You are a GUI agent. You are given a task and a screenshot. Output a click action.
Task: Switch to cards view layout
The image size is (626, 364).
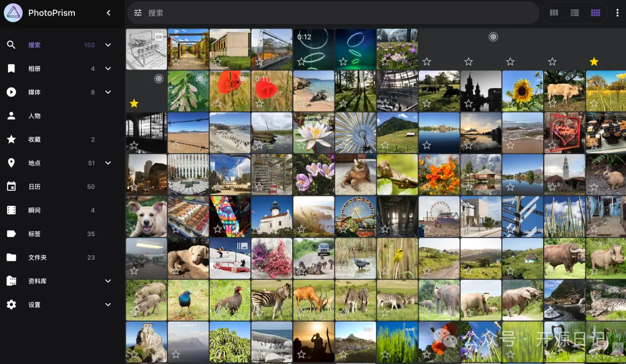pos(554,13)
